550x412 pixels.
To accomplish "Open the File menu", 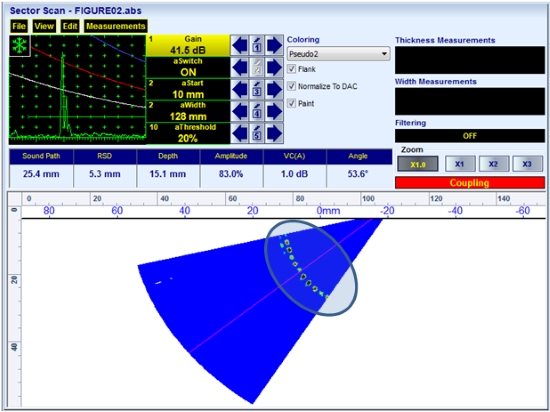I will coord(19,26).
